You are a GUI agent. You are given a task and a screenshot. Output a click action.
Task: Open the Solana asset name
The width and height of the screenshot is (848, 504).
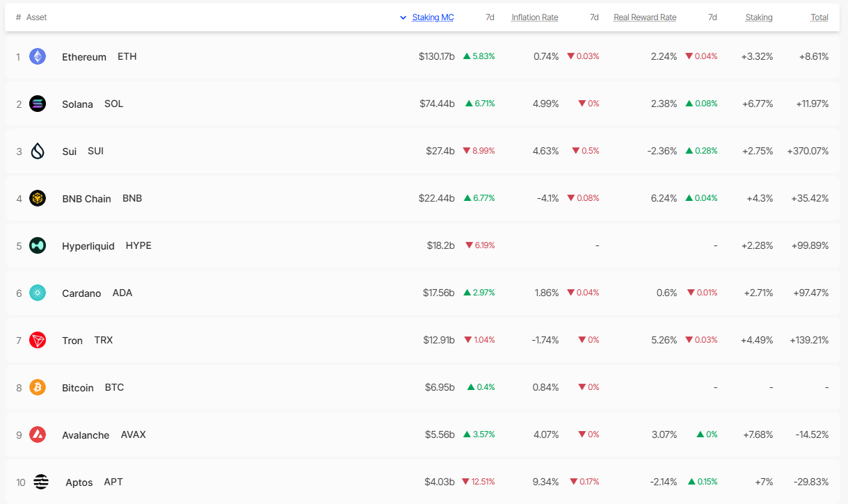point(77,104)
